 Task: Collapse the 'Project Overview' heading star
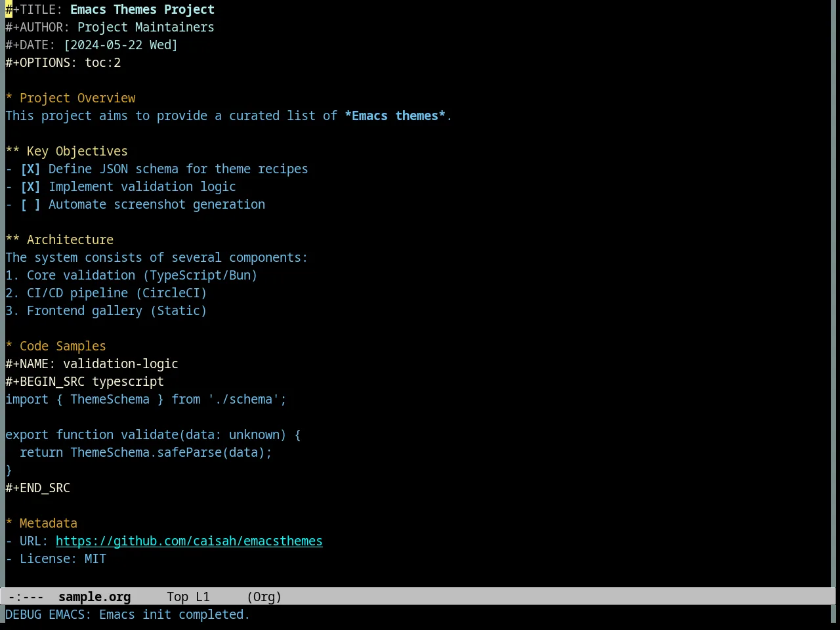[x=9, y=98]
